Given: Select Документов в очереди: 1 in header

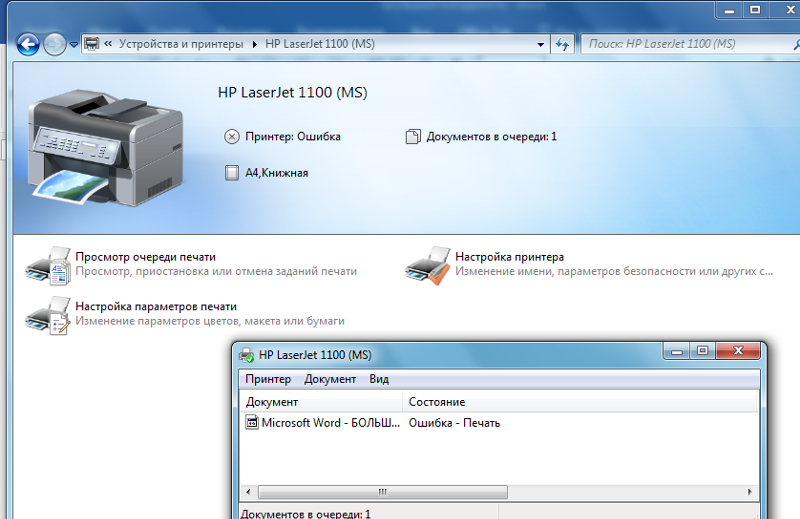Looking at the screenshot, I should click(x=491, y=137).
